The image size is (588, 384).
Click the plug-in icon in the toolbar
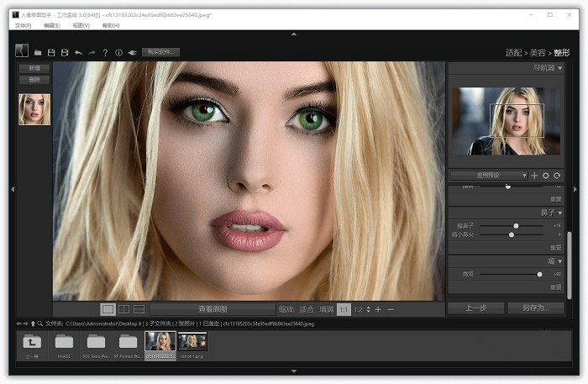[x=132, y=53]
